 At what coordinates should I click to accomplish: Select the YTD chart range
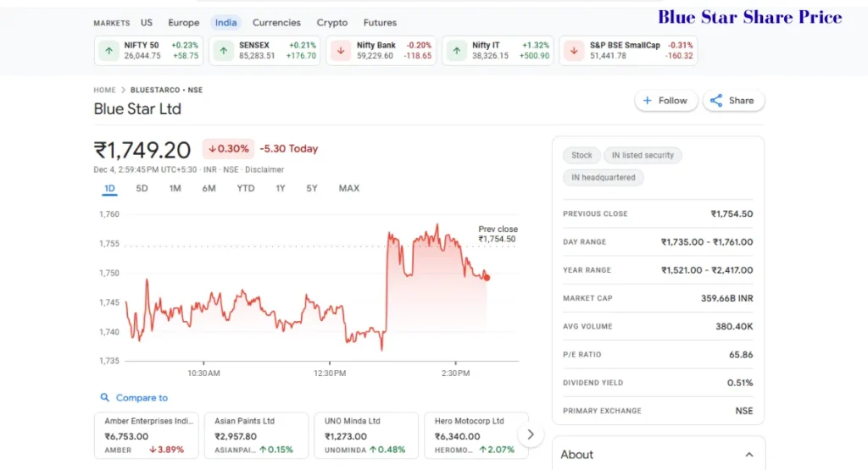[246, 189]
